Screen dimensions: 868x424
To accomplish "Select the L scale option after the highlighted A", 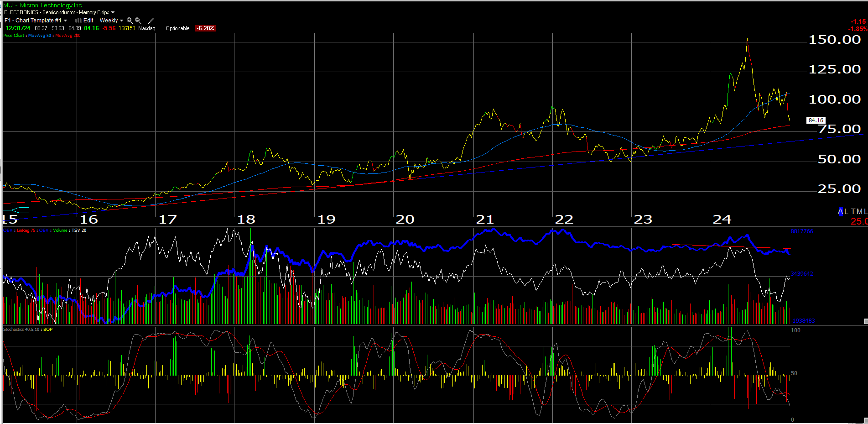I will click(x=846, y=211).
